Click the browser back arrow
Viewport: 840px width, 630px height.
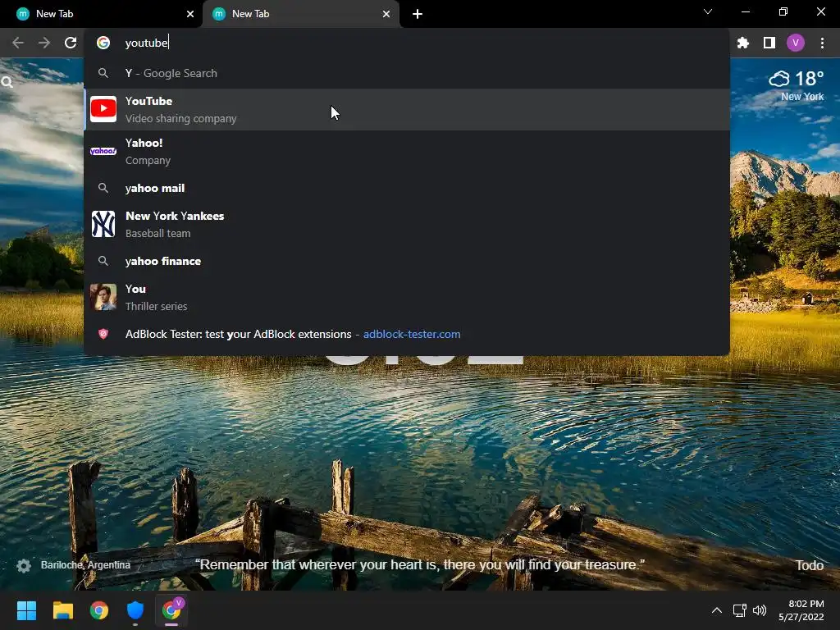tap(18, 43)
